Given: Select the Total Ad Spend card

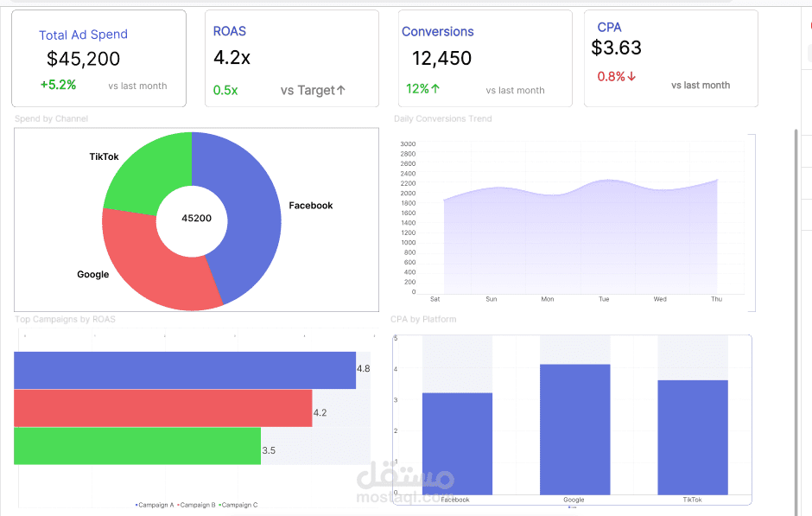Looking at the screenshot, I should (98, 56).
